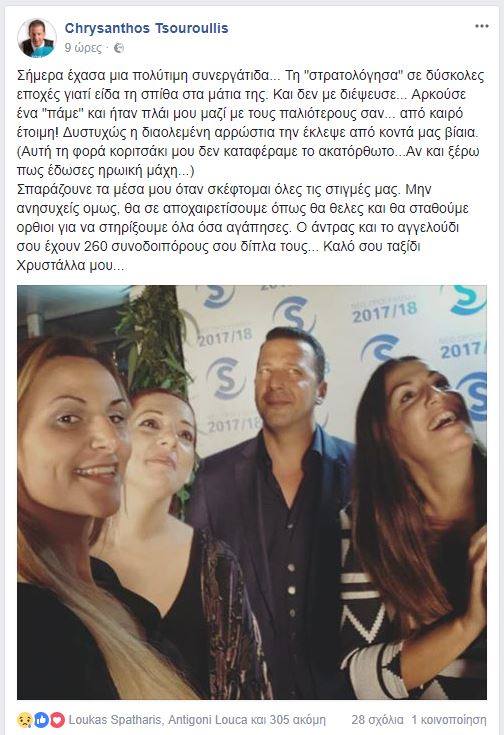Open Chrysanthos Tsouroullis profile name link
Image resolution: width=504 pixels, height=735 pixels.
(x=146, y=28)
